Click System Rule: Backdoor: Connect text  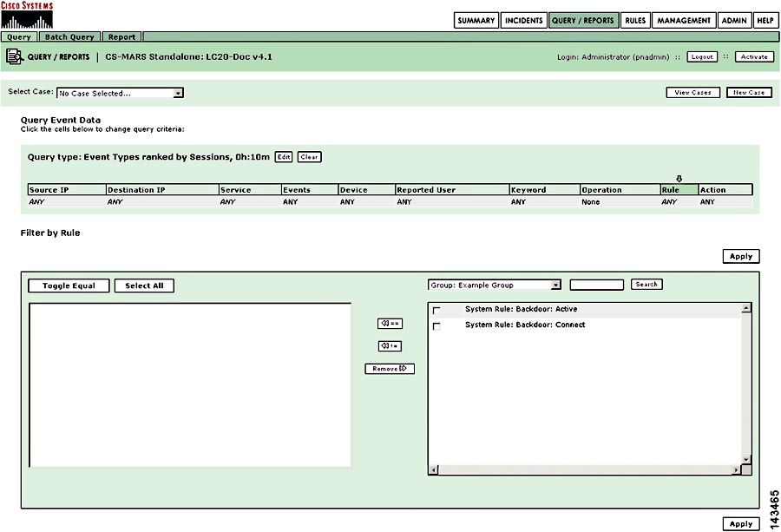(x=525, y=325)
